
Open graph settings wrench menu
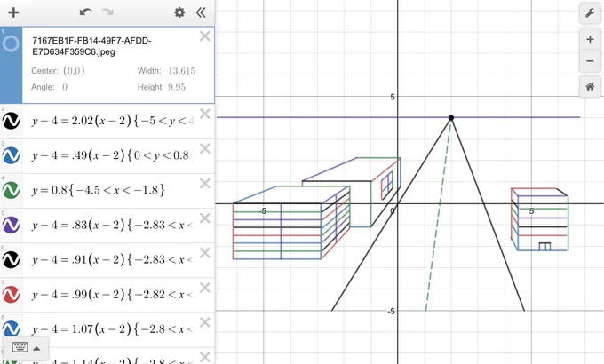point(590,13)
